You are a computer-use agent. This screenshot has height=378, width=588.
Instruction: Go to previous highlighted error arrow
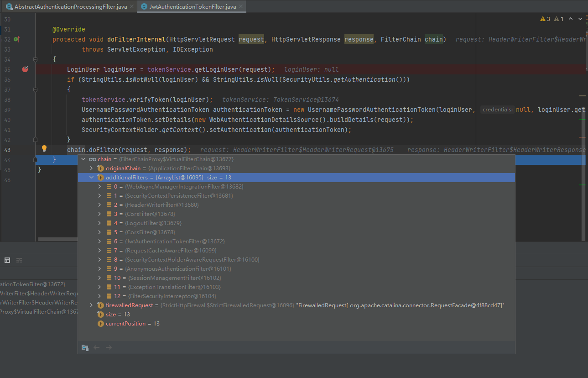(571, 19)
